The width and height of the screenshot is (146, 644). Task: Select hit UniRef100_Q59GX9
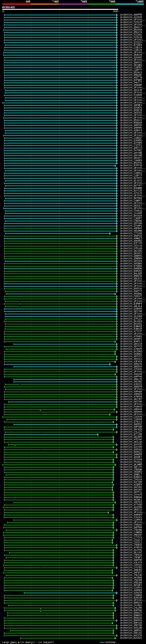click(x=131, y=55)
